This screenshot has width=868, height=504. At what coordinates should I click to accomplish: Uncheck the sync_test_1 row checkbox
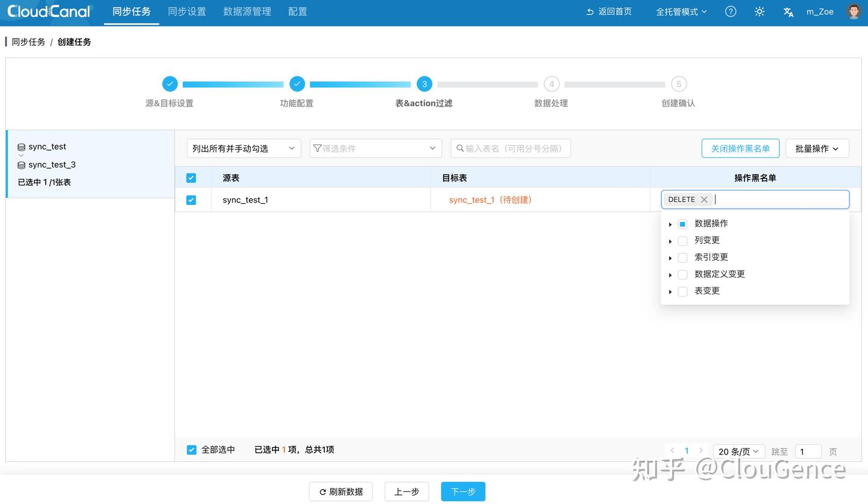pyautogui.click(x=191, y=200)
